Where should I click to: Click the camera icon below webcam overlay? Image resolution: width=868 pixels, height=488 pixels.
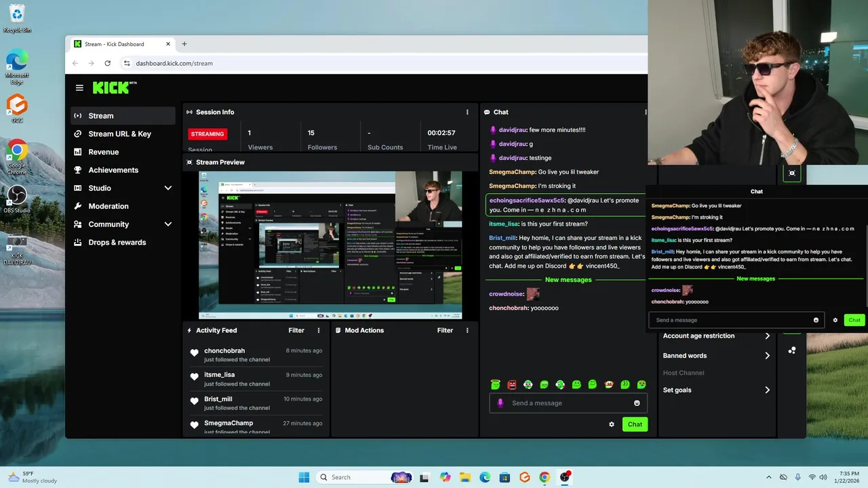click(x=792, y=173)
